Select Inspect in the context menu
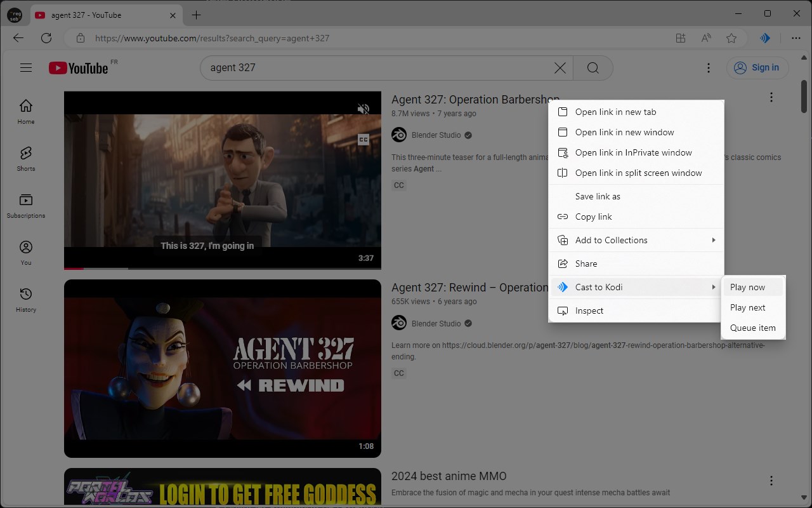This screenshot has width=812, height=508. (x=636, y=311)
